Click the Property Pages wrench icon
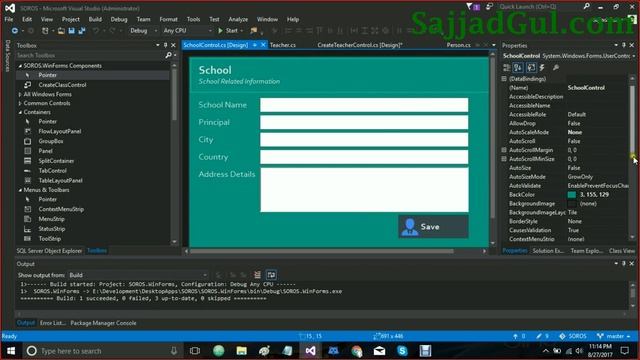Viewport: 640px width, 360px height. point(556,68)
